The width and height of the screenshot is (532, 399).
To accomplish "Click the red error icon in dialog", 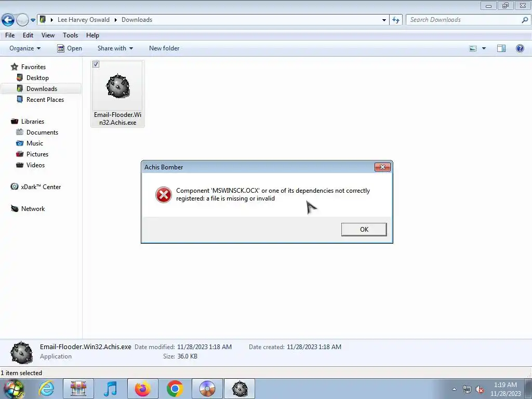I will click(164, 195).
